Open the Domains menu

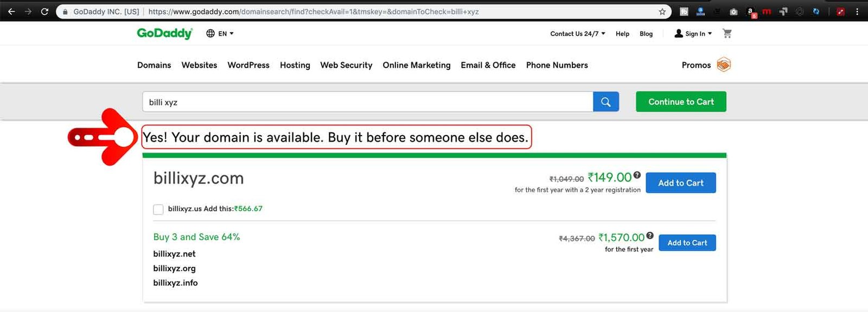click(x=154, y=65)
